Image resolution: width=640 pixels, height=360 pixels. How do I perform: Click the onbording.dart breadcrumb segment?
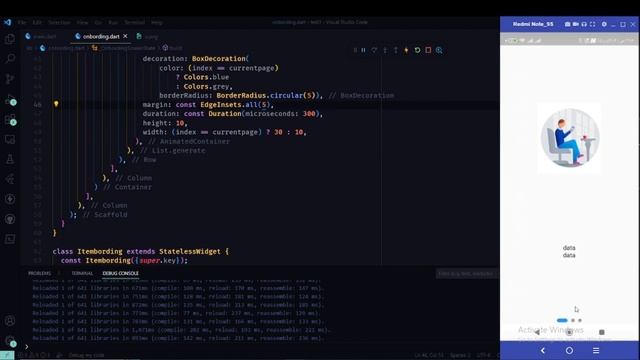[63, 48]
